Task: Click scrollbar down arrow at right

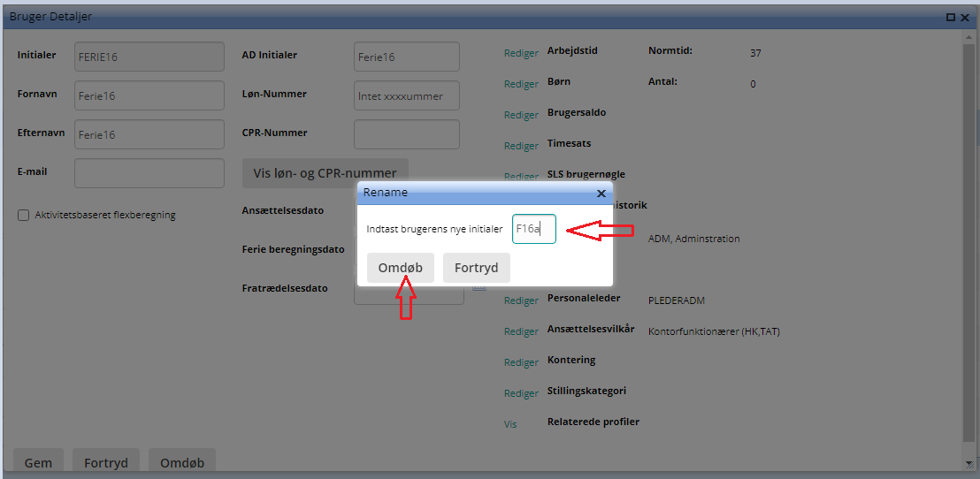Action: 970,463
